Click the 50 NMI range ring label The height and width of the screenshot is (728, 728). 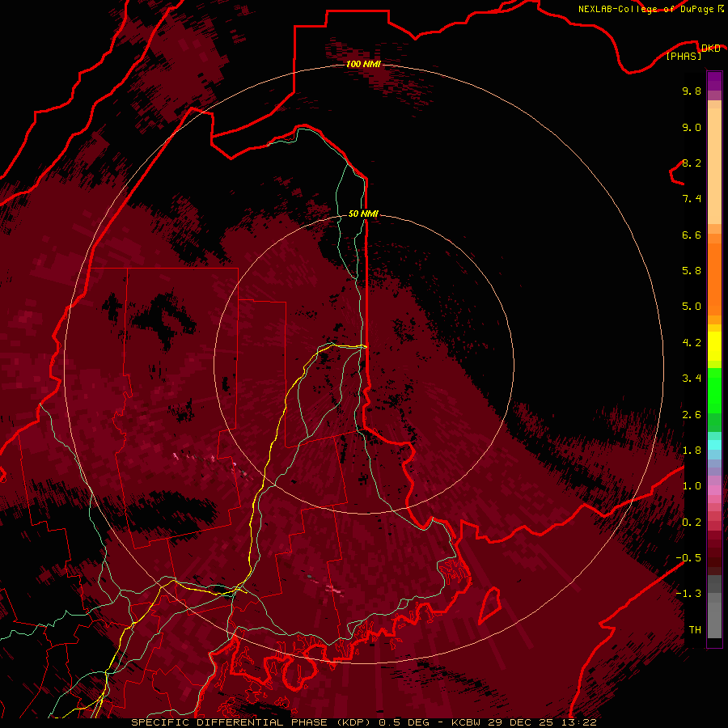tap(363, 214)
